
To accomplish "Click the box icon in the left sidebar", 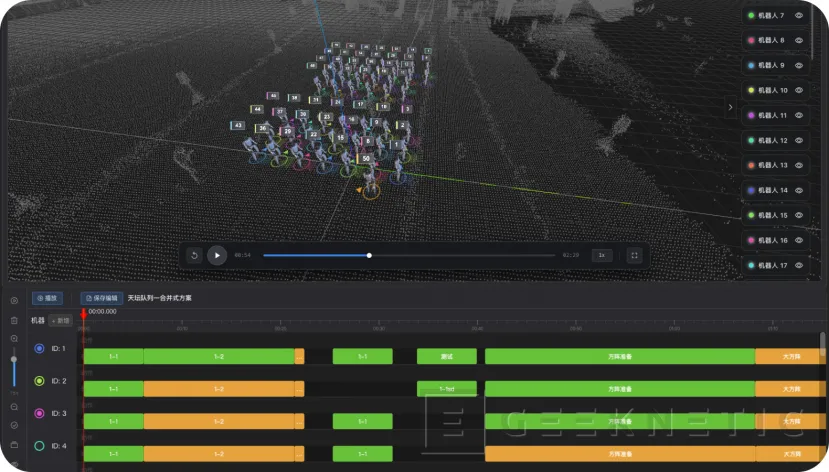I will tap(14, 445).
